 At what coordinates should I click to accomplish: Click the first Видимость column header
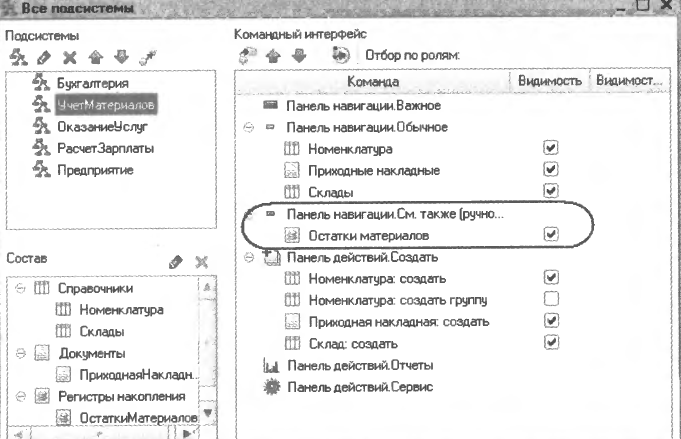[x=550, y=81]
